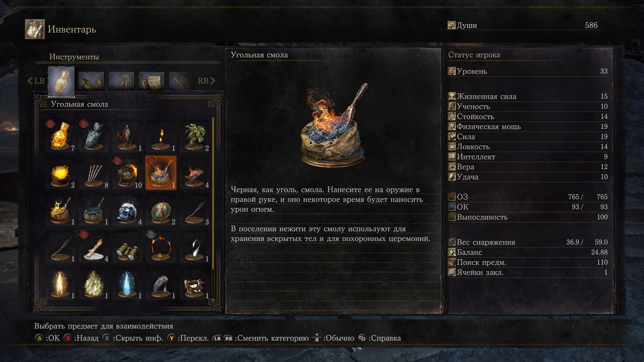Select the Estus Flask item with count 7

61,135
